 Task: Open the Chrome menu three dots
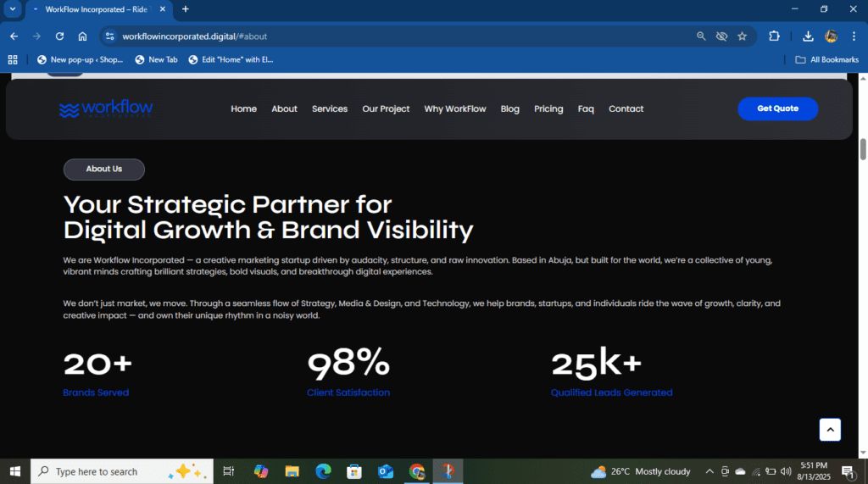point(854,36)
